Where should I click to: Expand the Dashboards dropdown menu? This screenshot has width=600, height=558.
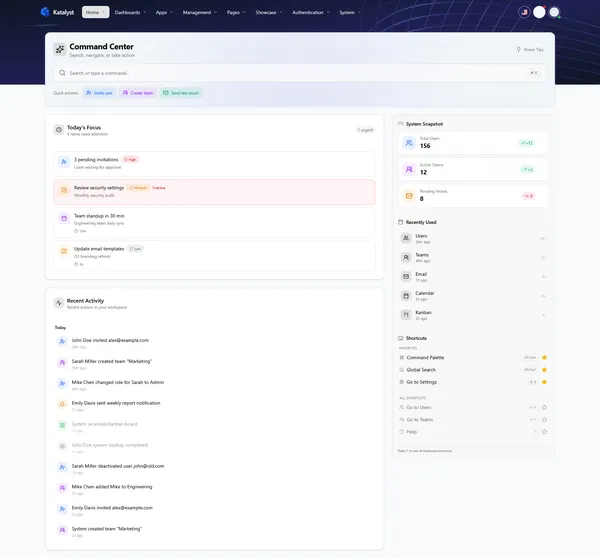pyautogui.click(x=130, y=12)
